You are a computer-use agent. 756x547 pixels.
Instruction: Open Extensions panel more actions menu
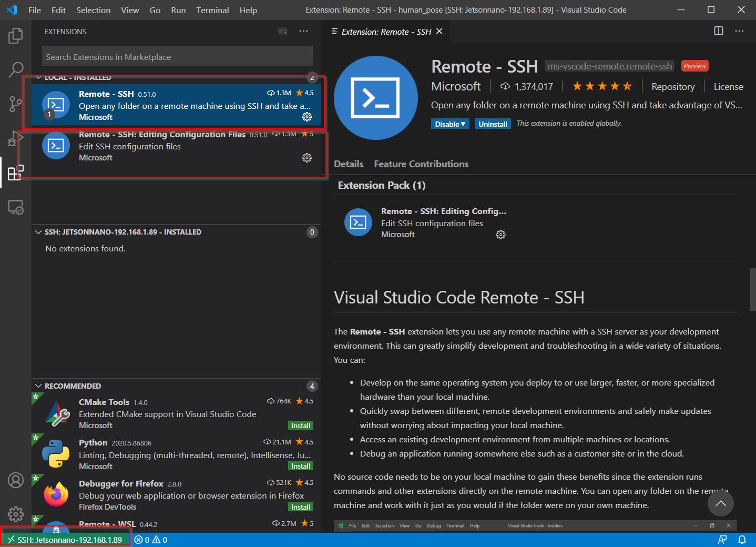(304, 32)
